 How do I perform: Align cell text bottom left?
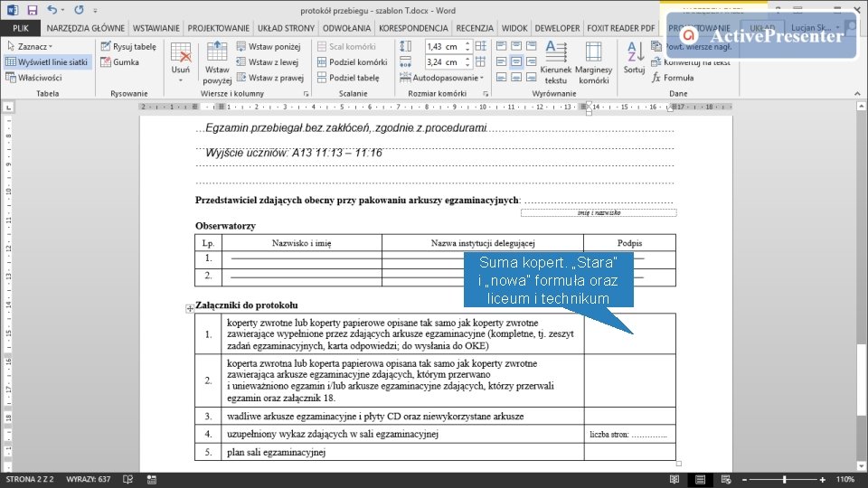click(502, 78)
